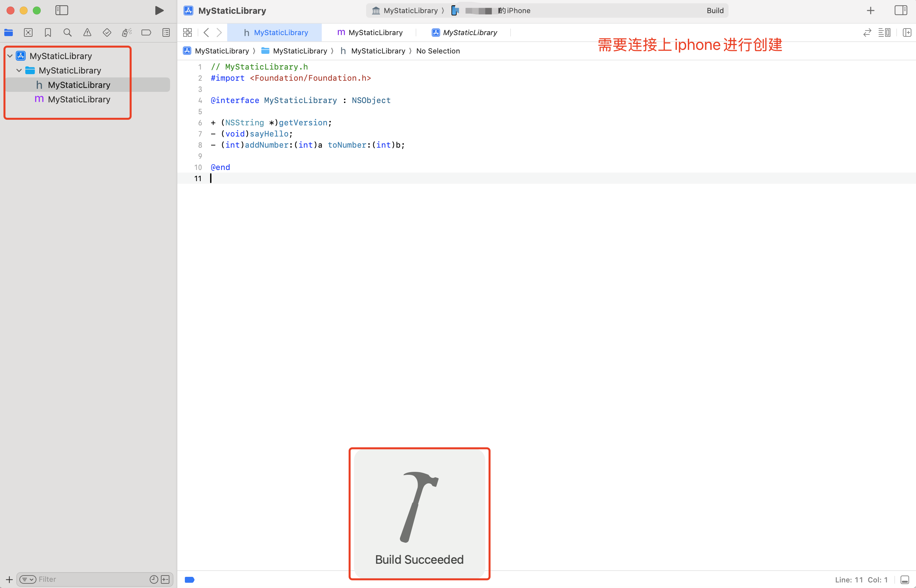This screenshot has width=916, height=588.
Task: Open the recent files filter clock icon
Action: pos(154,579)
